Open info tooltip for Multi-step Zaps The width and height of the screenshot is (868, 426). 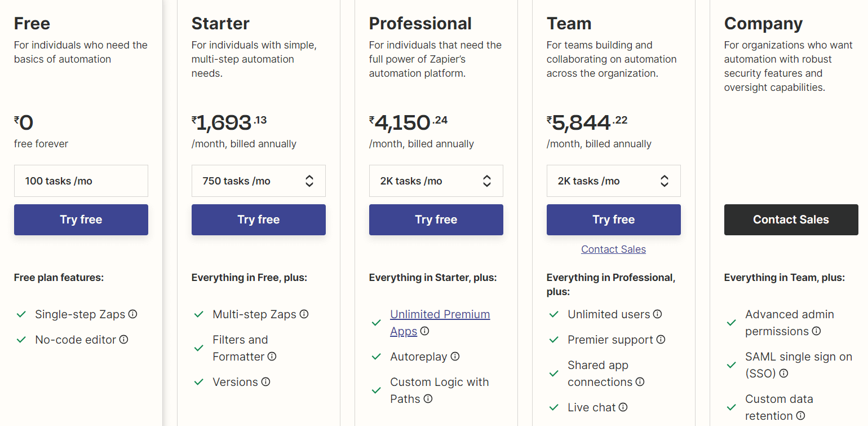pos(304,314)
